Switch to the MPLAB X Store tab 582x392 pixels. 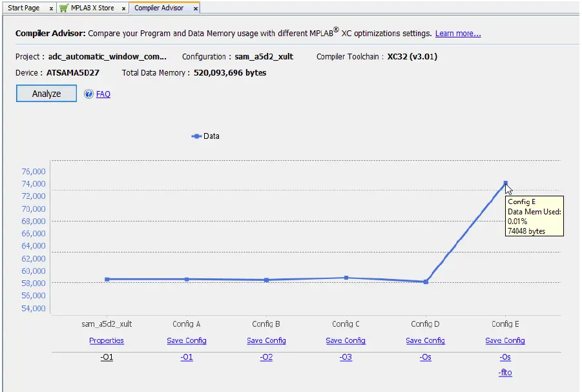[x=92, y=8]
